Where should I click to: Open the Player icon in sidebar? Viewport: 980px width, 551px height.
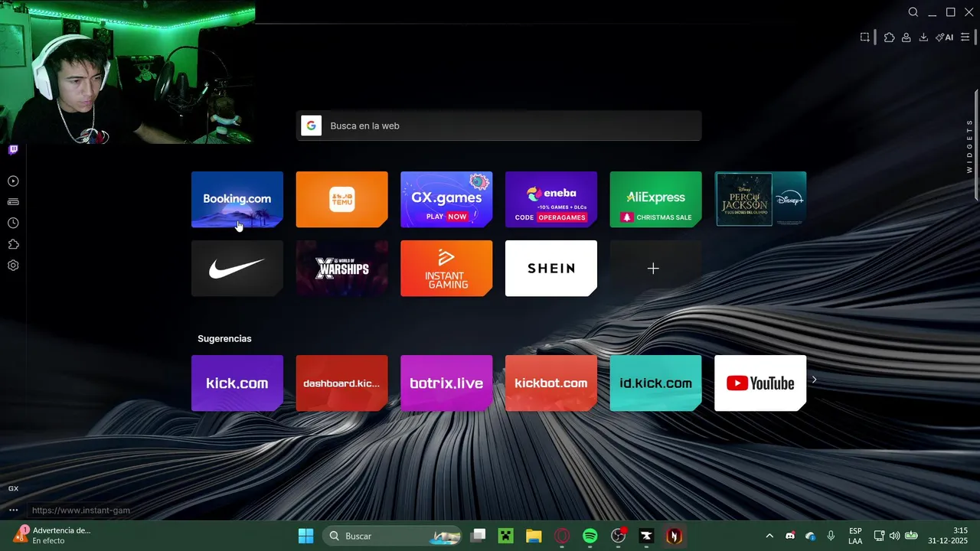pos(13,181)
